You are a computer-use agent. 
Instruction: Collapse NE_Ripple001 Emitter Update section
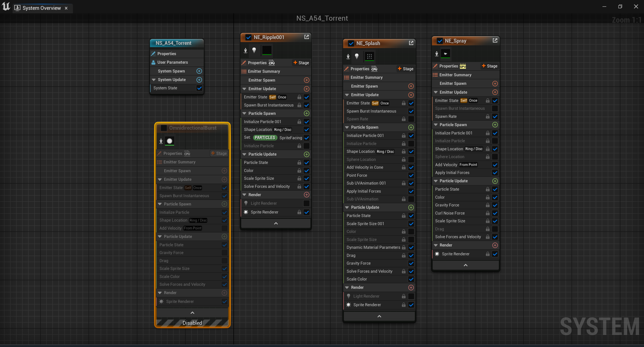click(244, 89)
